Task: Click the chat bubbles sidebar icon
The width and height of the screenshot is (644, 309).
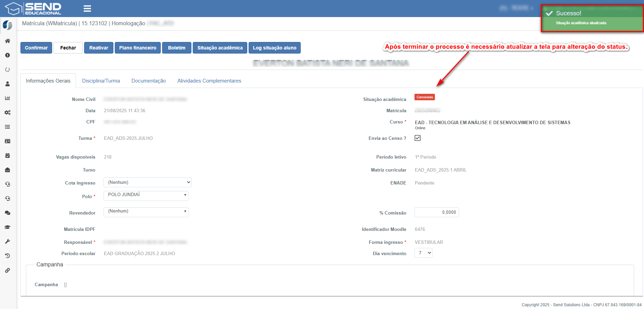Action: coord(7,213)
